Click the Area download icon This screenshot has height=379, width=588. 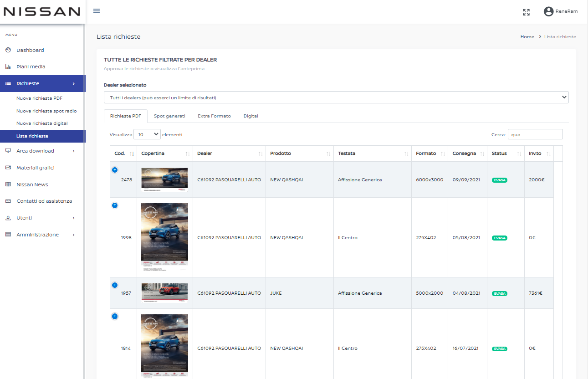tap(8, 151)
